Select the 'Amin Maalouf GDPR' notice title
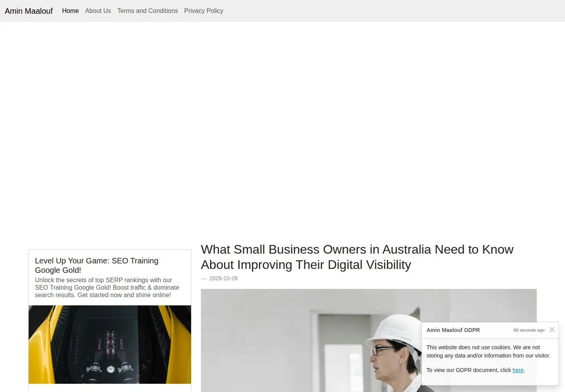Image resolution: width=565 pixels, height=392 pixels. point(453,330)
